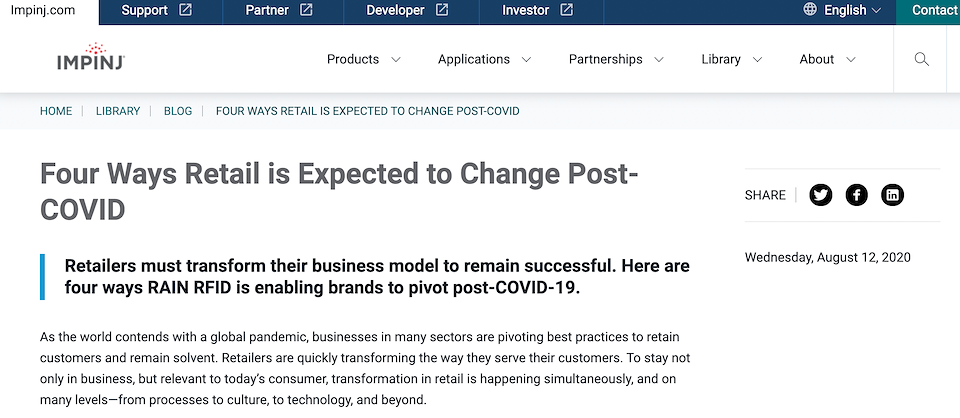Open the Partner portal link
The height and width of the screenshot is (418, 960).
279,10
